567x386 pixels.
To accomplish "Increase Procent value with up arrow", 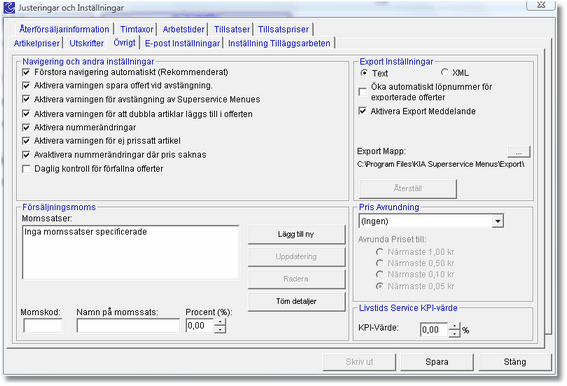I will 219,322.
